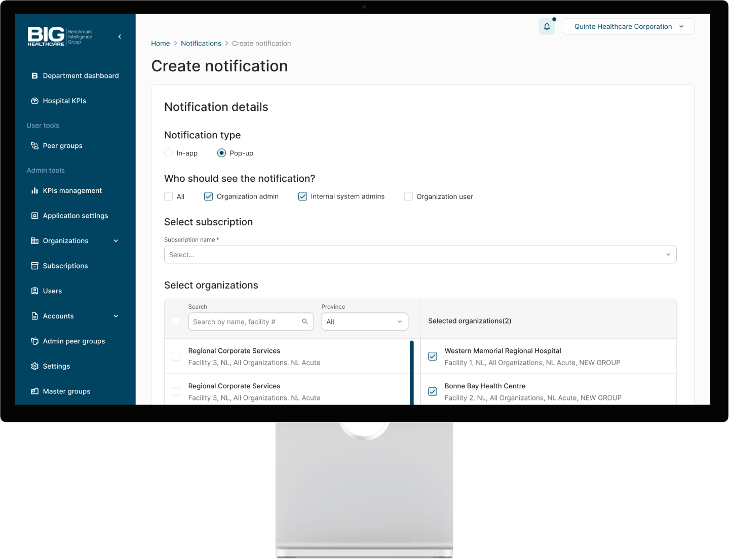Deselect Western Memorial Regional Hospital checkbox

pos(433,356)
